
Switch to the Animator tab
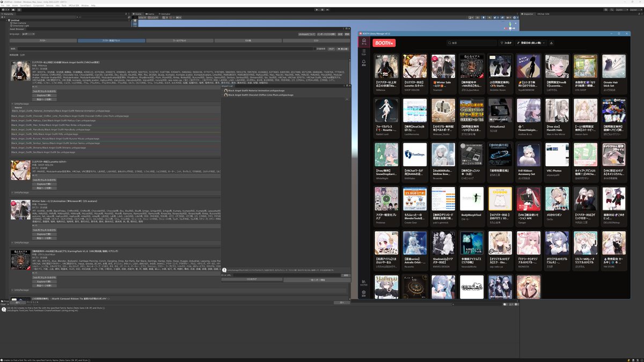click(165, 14)
